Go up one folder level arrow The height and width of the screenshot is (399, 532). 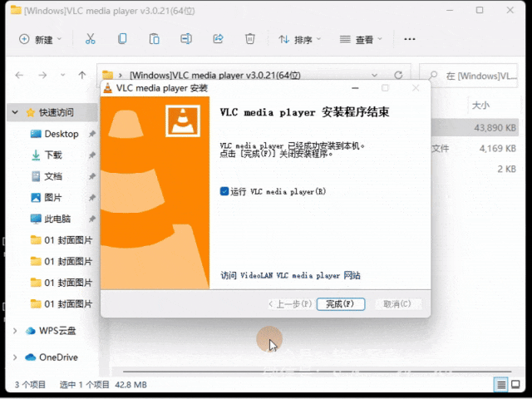[x=81, y=75]
